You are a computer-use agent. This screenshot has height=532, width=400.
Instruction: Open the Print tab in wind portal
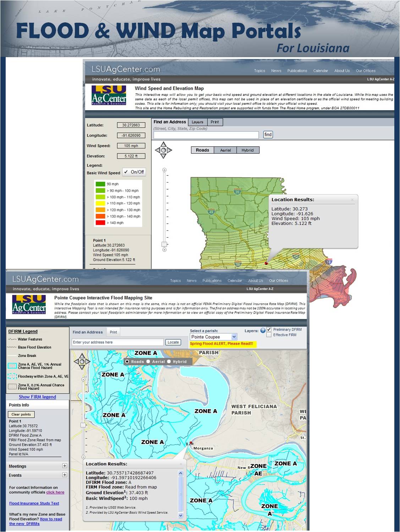[214, 122]
